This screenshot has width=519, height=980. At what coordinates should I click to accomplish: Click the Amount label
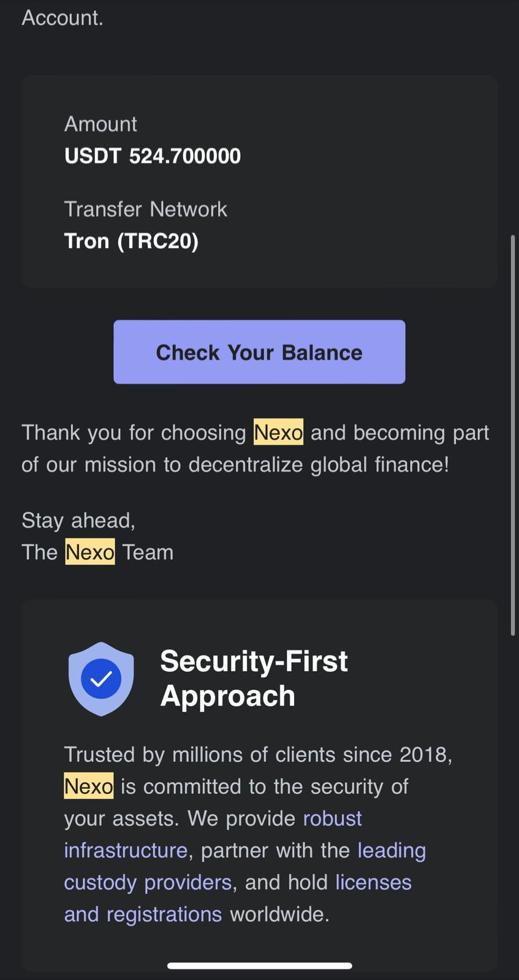(100, 124)
